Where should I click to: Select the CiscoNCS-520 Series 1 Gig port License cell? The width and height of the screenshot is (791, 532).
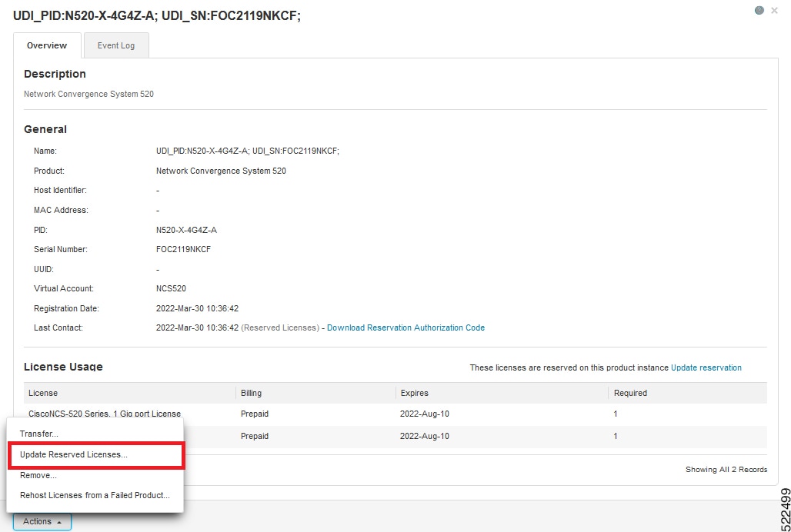pyautogui.click(x=105, y=414)
